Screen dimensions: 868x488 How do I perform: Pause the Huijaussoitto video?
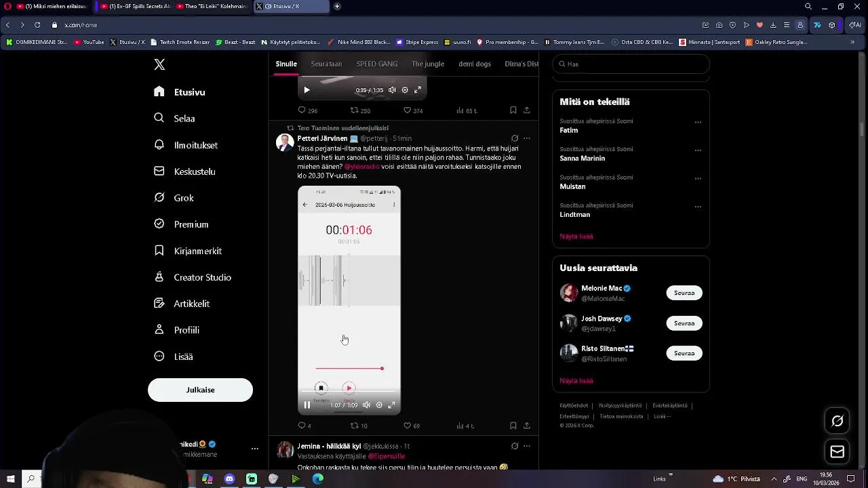pyautogui.click(x=307, y=405)
